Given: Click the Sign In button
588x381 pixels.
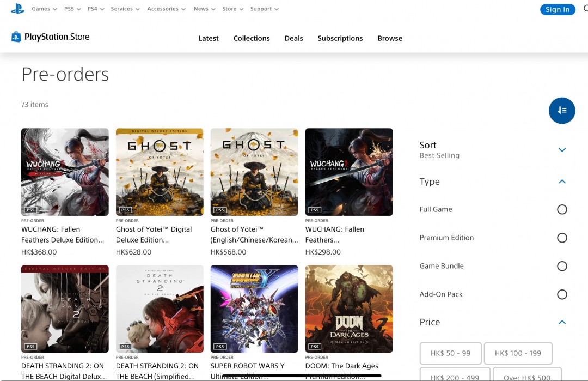Looking at the screenshot, I should 557,9.
